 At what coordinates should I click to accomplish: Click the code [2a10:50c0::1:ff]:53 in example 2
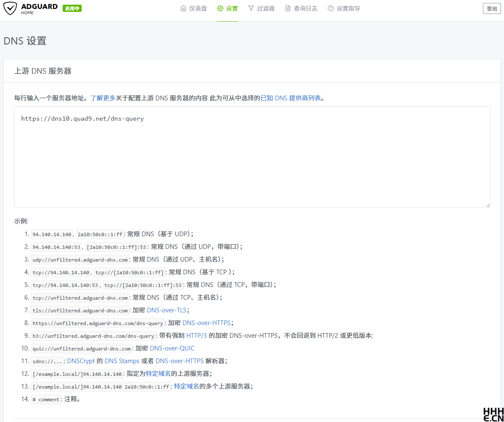pos(116,247)
